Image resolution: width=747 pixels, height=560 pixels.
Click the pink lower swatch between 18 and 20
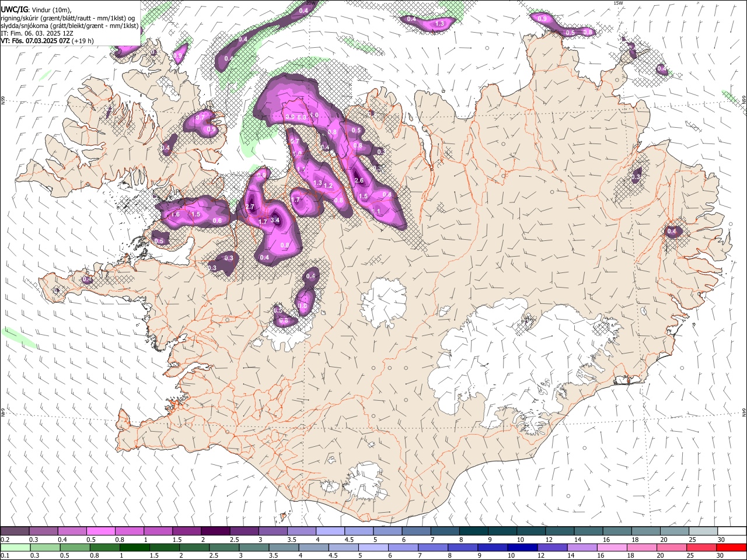click(x=642, y=547)
